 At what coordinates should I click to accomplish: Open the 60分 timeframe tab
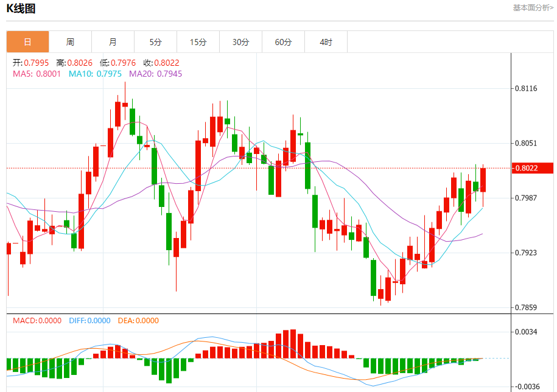click(283, 42)
